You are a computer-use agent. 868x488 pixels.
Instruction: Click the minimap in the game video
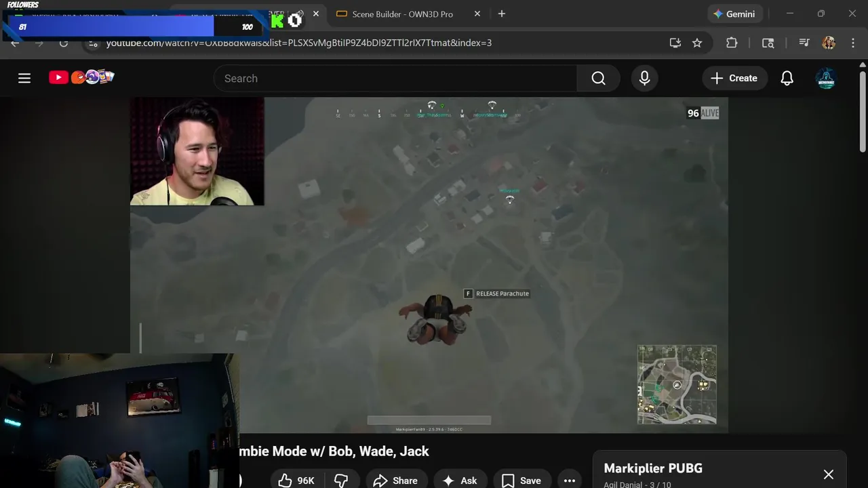tap(677, 384)
